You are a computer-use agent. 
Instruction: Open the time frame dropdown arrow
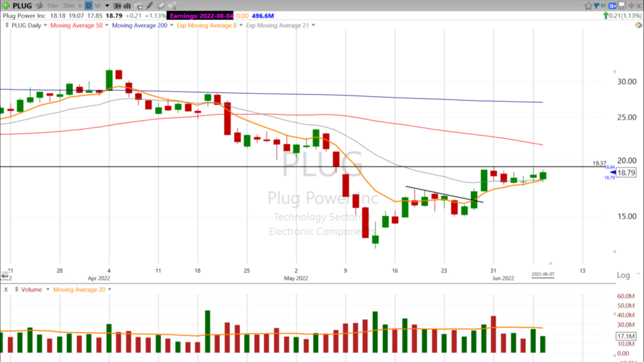(x=107, y=6)
